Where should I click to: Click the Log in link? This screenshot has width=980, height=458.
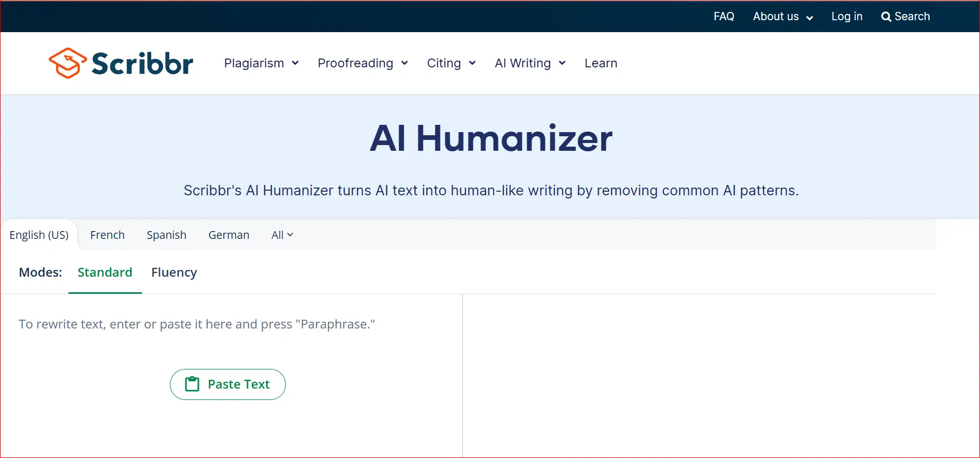coord(847,17)
